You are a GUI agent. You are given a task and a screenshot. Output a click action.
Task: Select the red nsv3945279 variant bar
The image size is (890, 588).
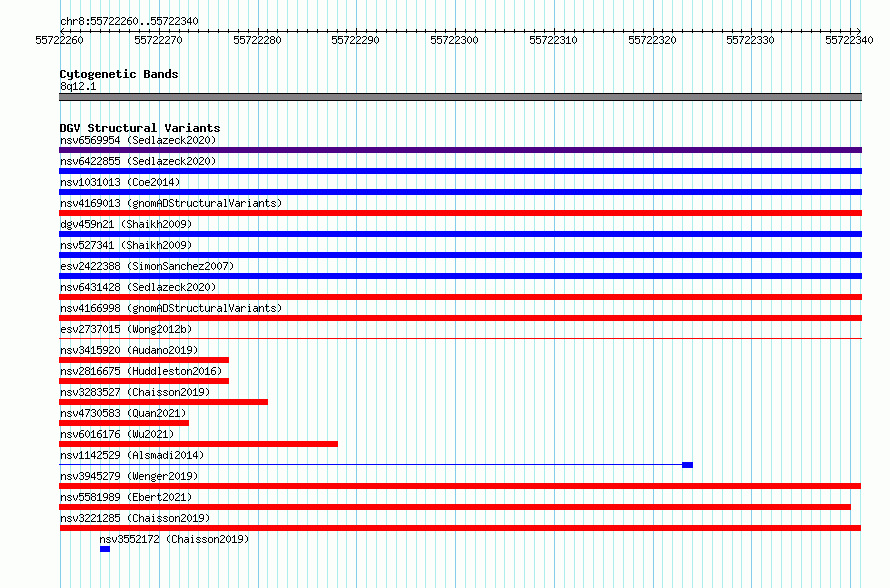coord(460,486)
